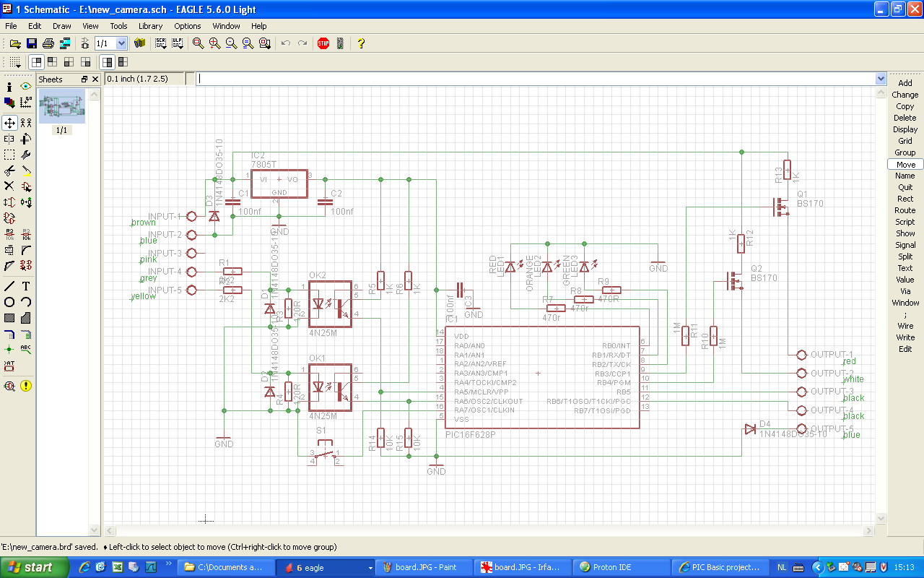Image resolution: width=924 pixels, height=578 pixels.
Task: Select sheet 1/1 thumbnail in Sheets panel
Action: (x=61, y=107)
